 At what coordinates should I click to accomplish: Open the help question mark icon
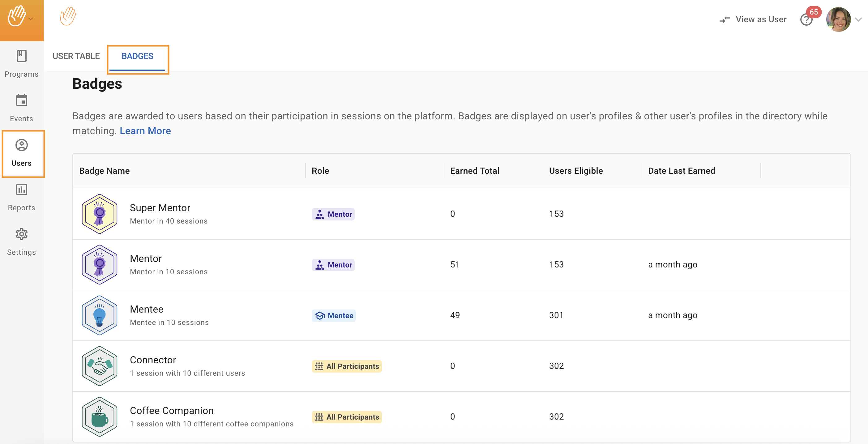tap(806, 20)
